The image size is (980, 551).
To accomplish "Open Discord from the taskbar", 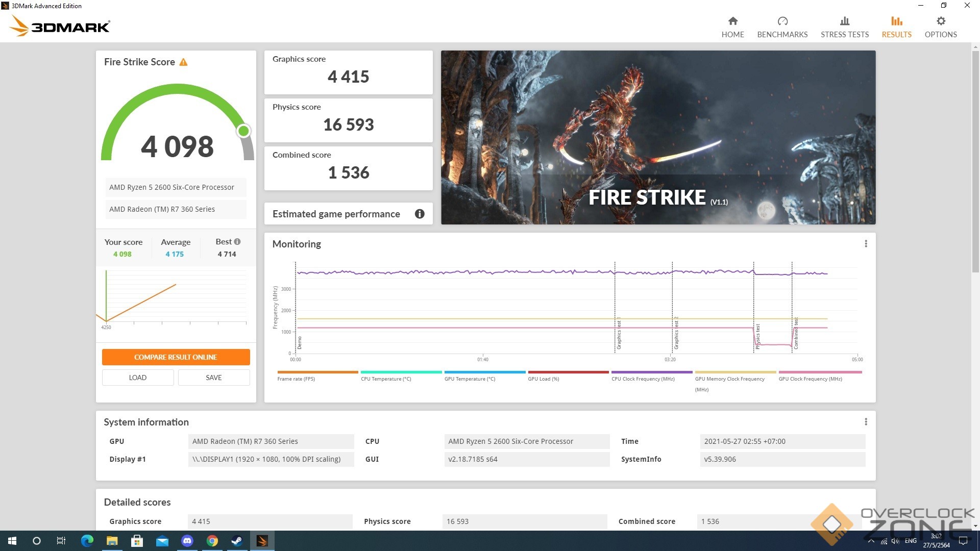I will tap(187, 541).
